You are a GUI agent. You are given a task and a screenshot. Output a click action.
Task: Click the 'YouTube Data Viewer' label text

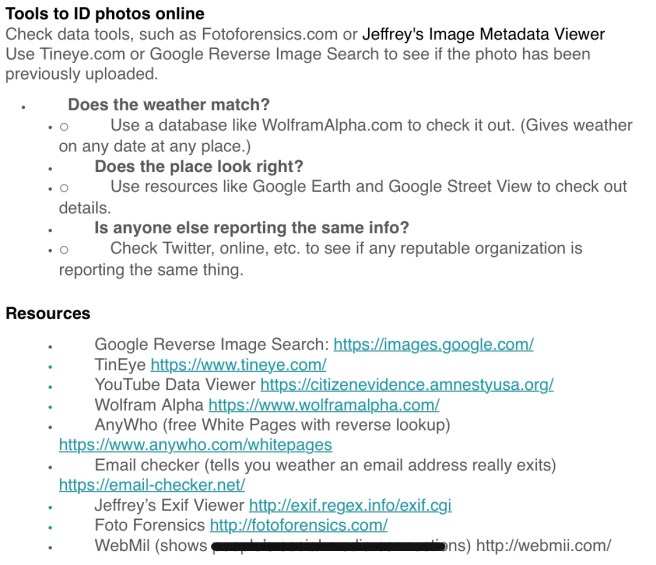tap(175, 384)
